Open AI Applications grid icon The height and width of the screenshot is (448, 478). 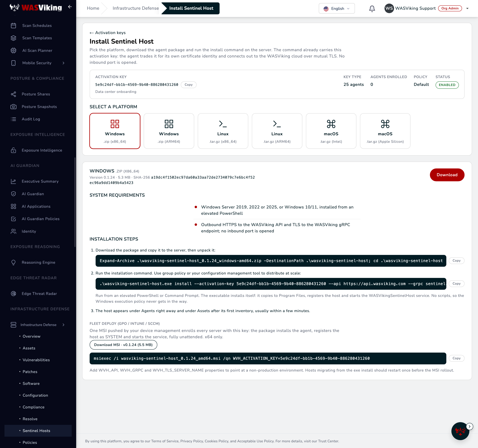(x=13, y=207)
